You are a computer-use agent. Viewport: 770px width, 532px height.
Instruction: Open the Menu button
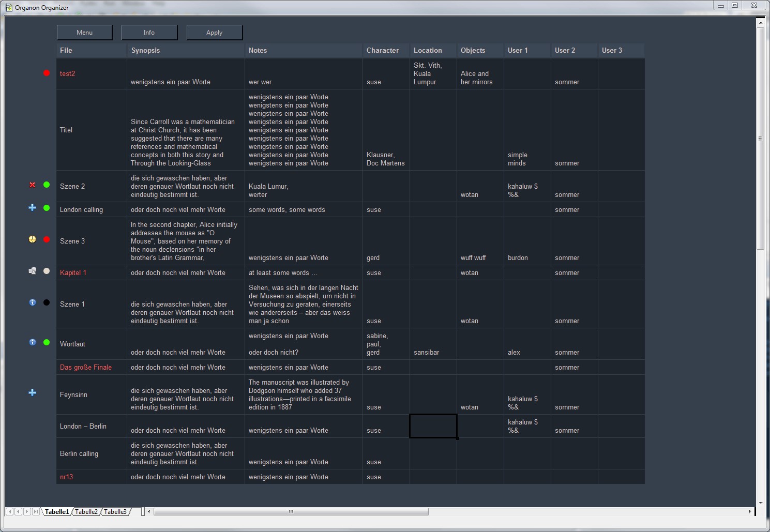tap(85, 33)
